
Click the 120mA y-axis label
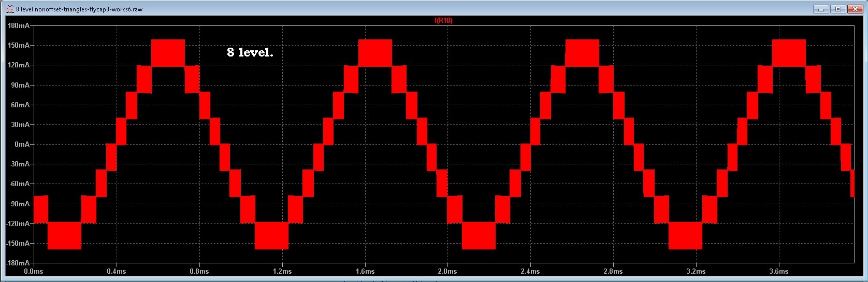[x=19, y=65]
